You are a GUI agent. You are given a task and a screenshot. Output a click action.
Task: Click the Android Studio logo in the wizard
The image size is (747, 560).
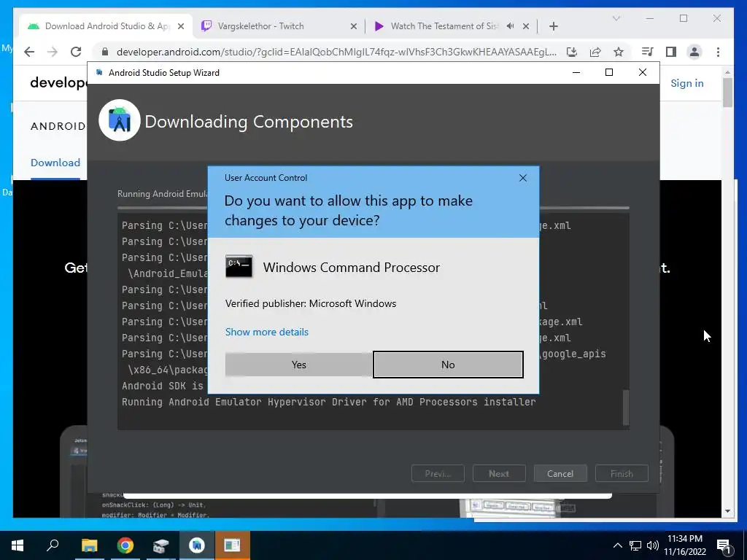[x=119, y=120]
